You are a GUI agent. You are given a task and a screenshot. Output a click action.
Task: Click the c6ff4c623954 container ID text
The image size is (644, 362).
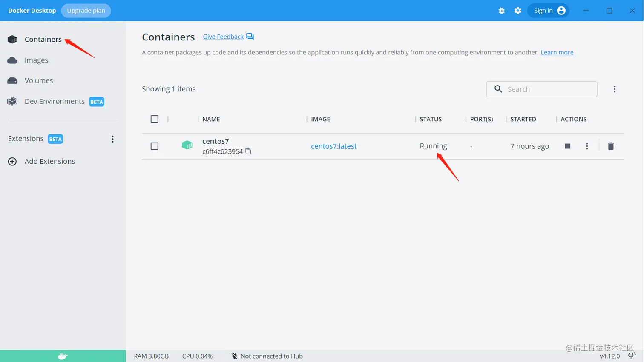(222, 152)
